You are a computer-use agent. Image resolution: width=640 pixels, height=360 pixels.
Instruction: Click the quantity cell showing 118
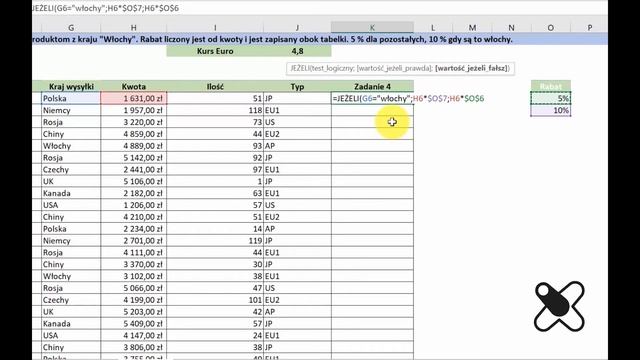[x=215, y=110]
